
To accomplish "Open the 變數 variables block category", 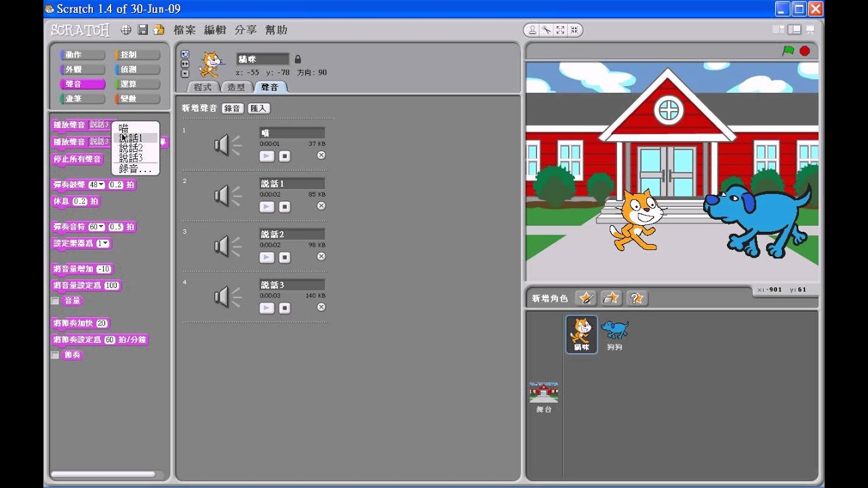I will pyautogui.click(x=137, y=99).
